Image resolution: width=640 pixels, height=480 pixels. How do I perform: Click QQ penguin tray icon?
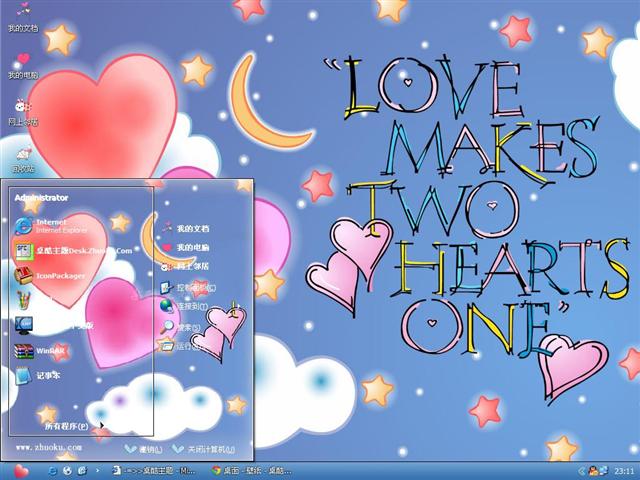pos(593,471)
